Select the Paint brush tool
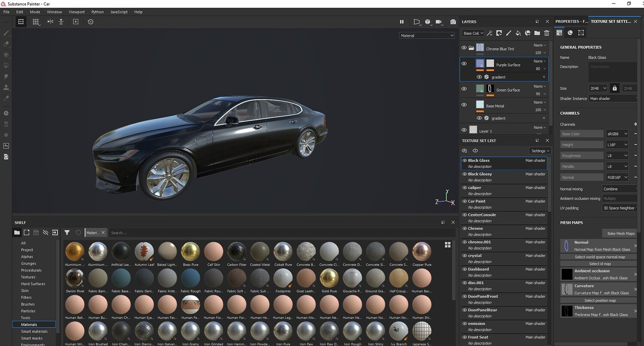The height and width of the screenshot is (346, 644). coord(6,33)
